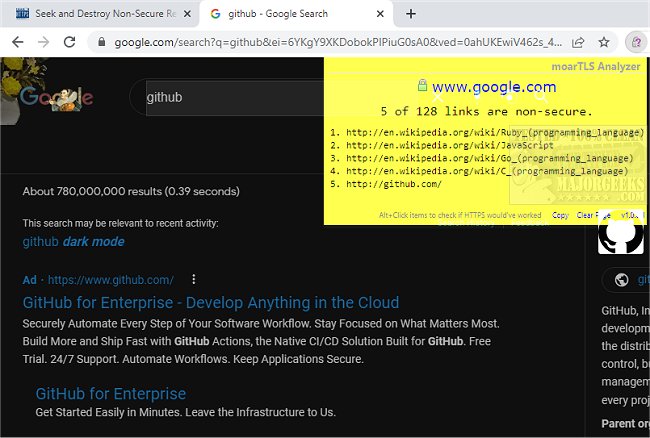Click the moarTLS Analyzer extension icon
Image resolution: width=650 pixels, height=438 pixels.
(635, 43)
